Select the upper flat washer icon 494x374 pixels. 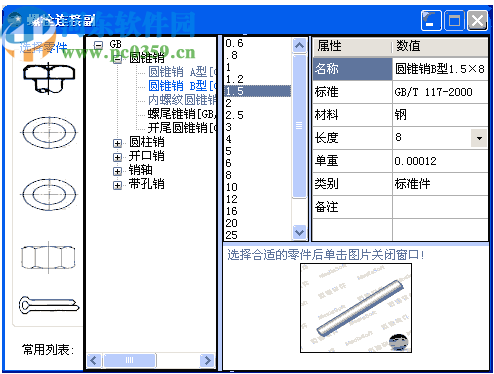tap(49, 132)
